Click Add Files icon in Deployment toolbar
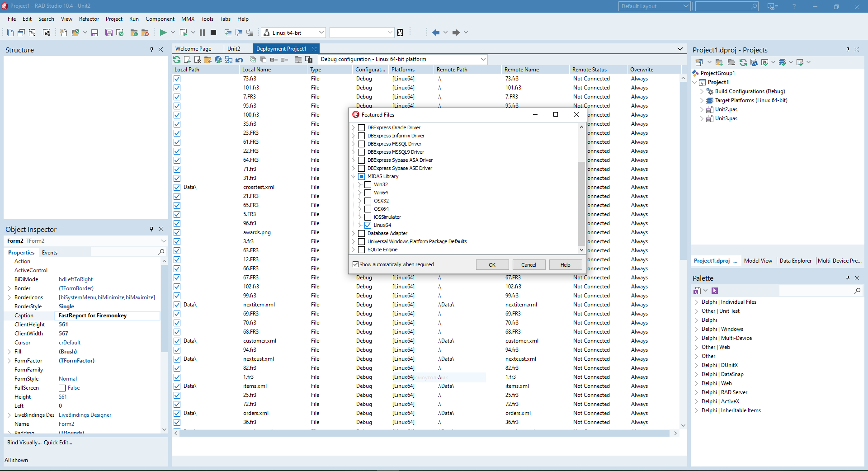 tap(187, 60)
